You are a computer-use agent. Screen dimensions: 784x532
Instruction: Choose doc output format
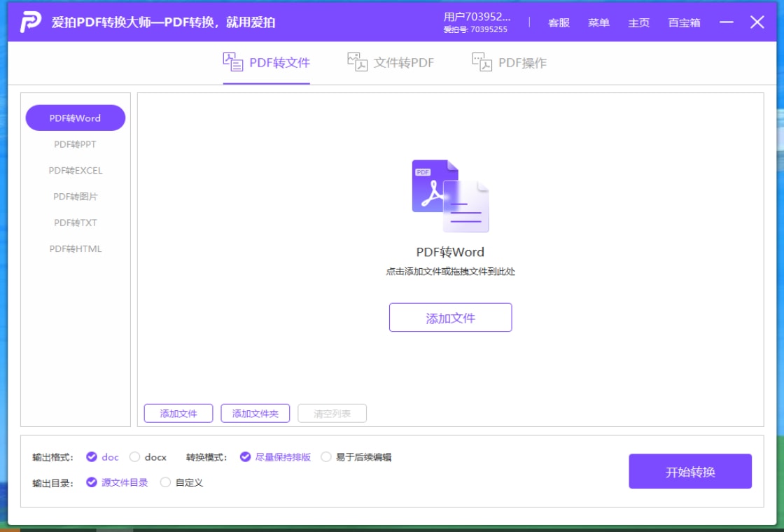point(102,457)
